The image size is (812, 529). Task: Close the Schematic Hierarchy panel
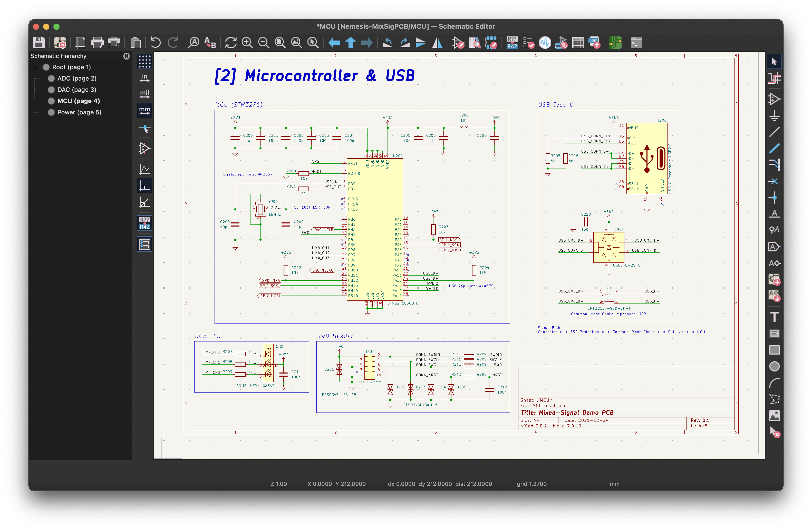[126, 56]
